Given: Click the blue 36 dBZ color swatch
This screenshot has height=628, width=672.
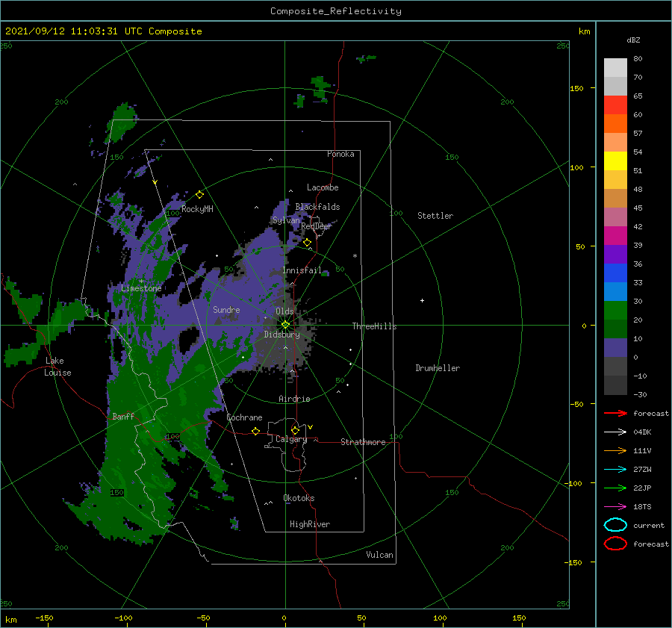Looking at the screenshot, I should [615, 273].
